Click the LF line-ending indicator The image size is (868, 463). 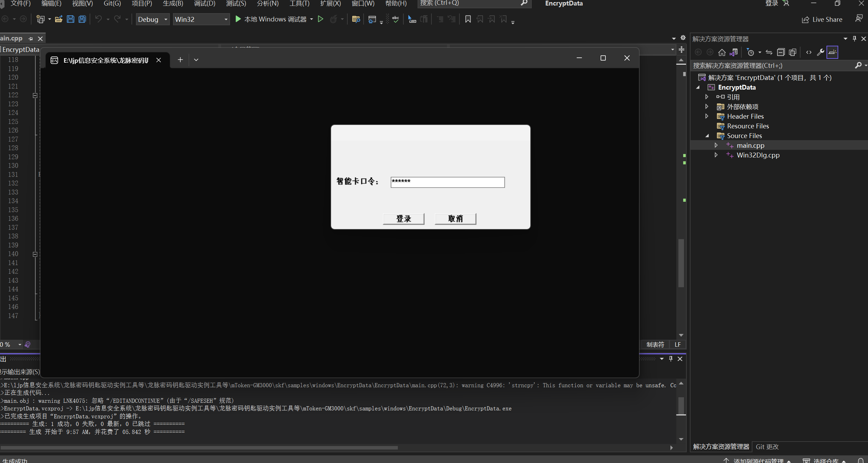point(677,345)
